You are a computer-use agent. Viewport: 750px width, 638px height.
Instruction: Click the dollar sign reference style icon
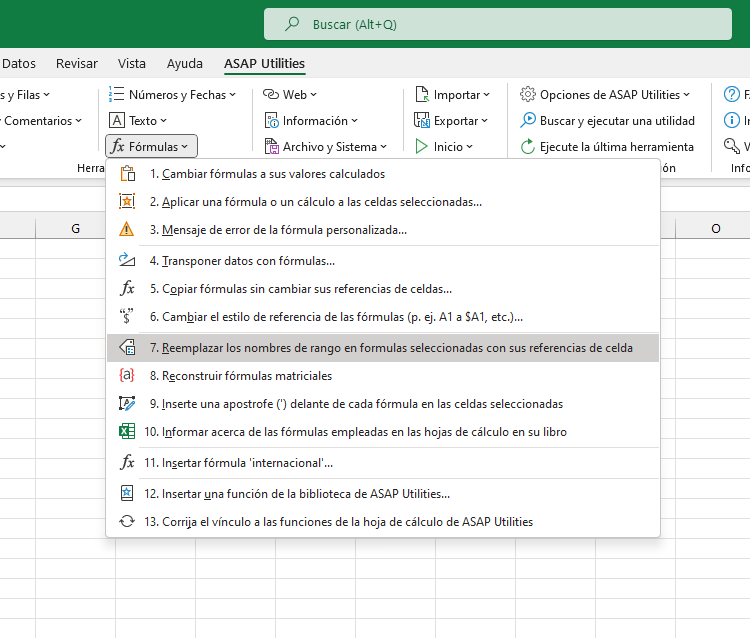127,316
